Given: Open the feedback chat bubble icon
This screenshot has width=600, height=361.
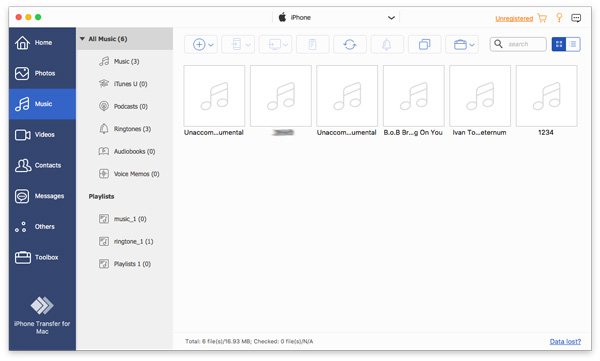Looking at the screenshot, I should coord(576,18).
